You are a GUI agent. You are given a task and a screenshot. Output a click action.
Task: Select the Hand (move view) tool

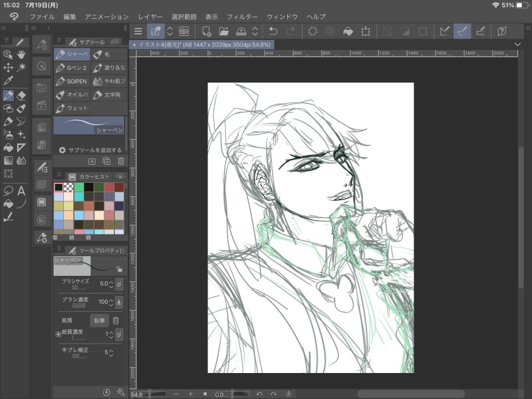click(21, 55)
